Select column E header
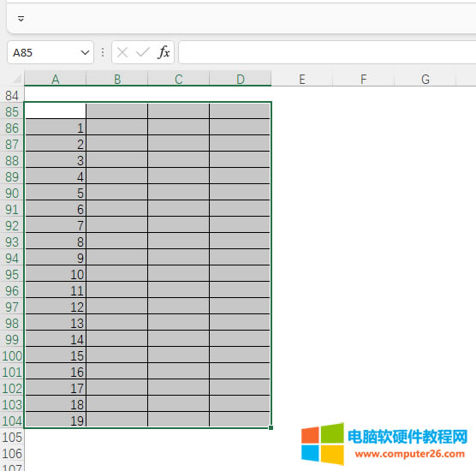 click(x=302, y=79)
